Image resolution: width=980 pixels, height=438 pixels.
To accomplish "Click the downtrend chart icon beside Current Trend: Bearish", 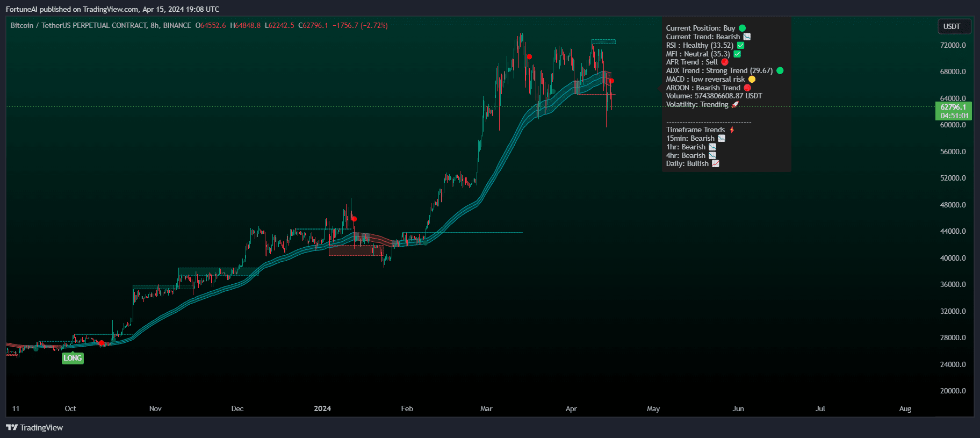I will (747, 37).
